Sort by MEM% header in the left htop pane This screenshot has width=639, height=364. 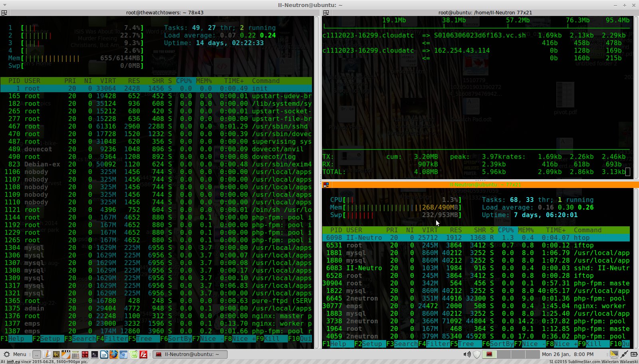(204, 81)
